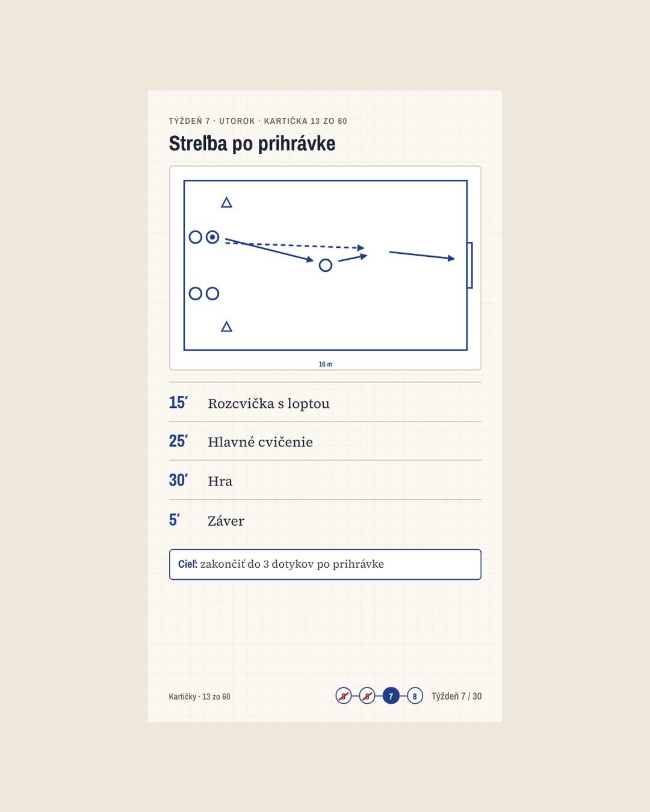Select the lower triangle cone marker
The image size is (650, 812).
pos(226,327)
